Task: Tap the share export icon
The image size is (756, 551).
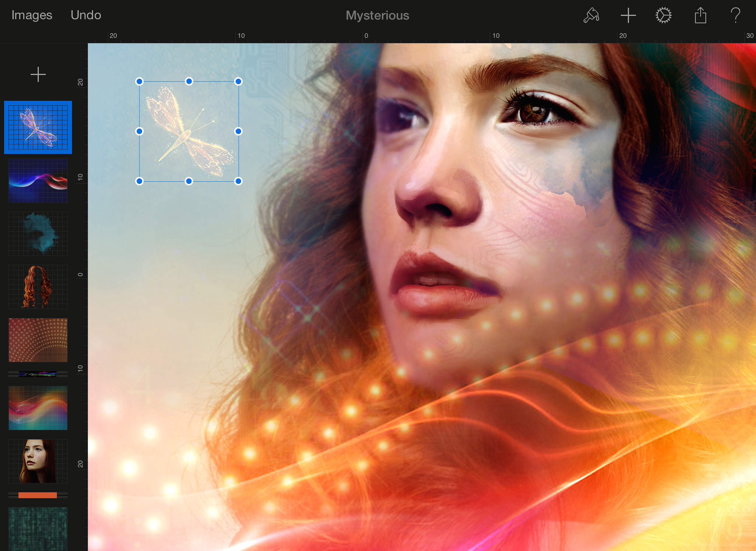Action: click(700, 16)
